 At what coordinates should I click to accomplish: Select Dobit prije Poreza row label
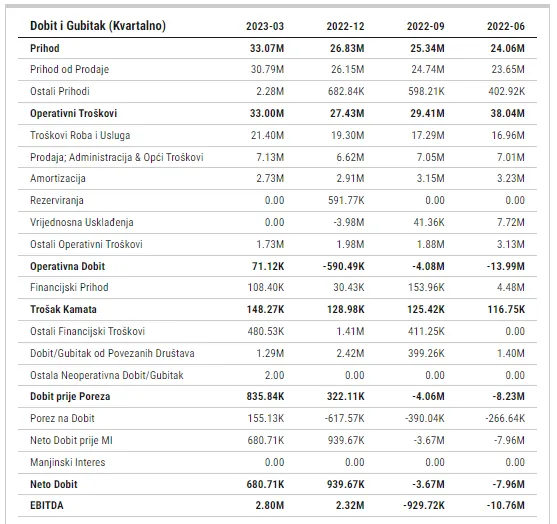click(70, 396)
